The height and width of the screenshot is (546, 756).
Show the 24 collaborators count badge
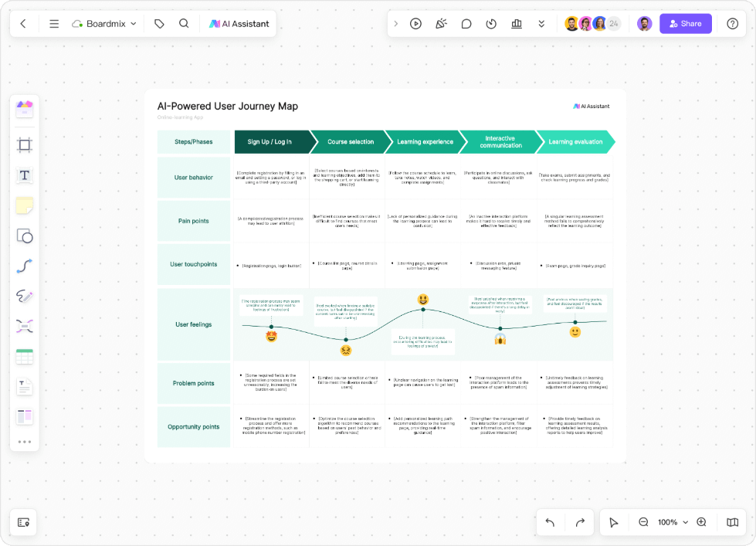click(613, 24)
